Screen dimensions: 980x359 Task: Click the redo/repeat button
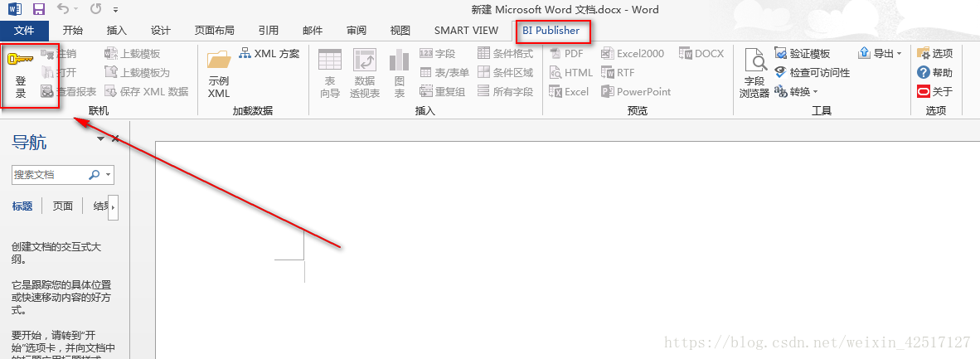95,9
